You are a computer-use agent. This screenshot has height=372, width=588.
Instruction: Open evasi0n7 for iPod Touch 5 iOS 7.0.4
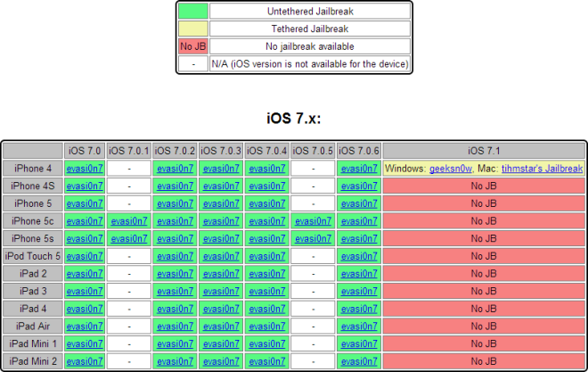point(267,256)
